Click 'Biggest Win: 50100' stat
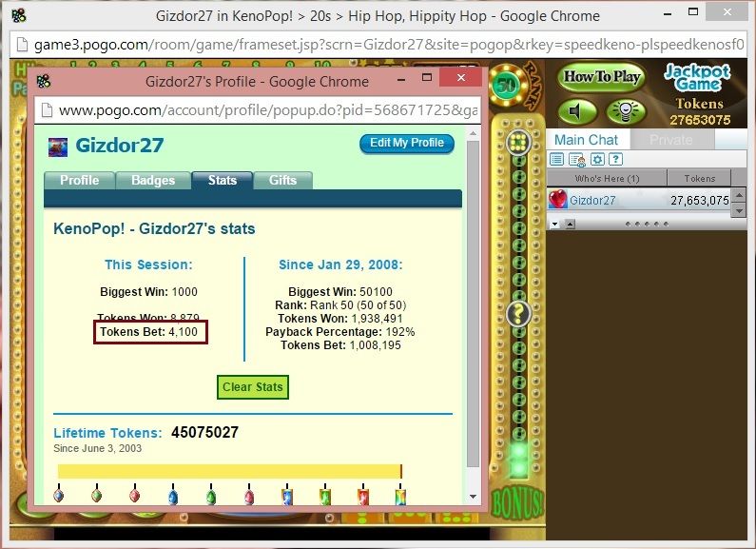The width and height of the screenshot is (756, 549). (340, 292)
